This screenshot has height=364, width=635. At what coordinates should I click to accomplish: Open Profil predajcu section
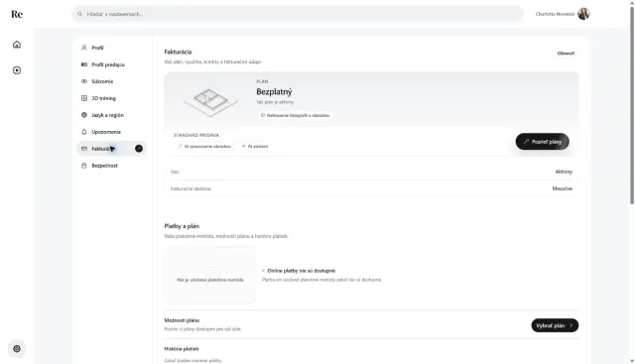(112, 64)
